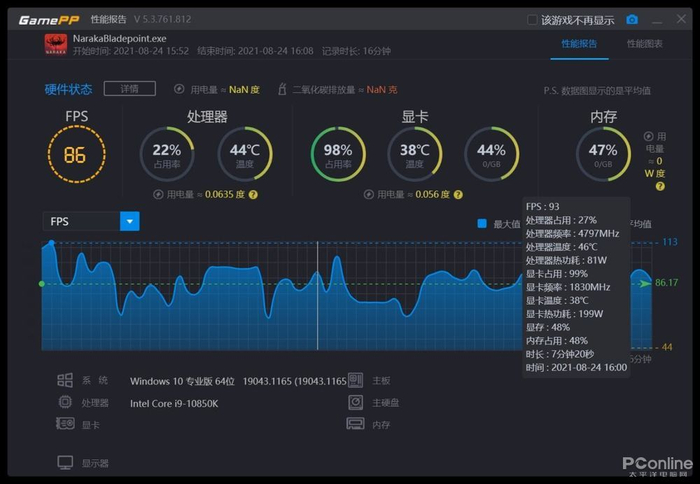Click the GamePP logo
The image size is (700, 484).
point(49,20)
